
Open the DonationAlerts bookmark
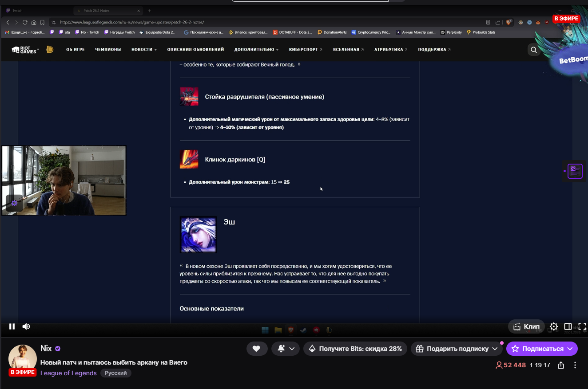coord(333,32)
